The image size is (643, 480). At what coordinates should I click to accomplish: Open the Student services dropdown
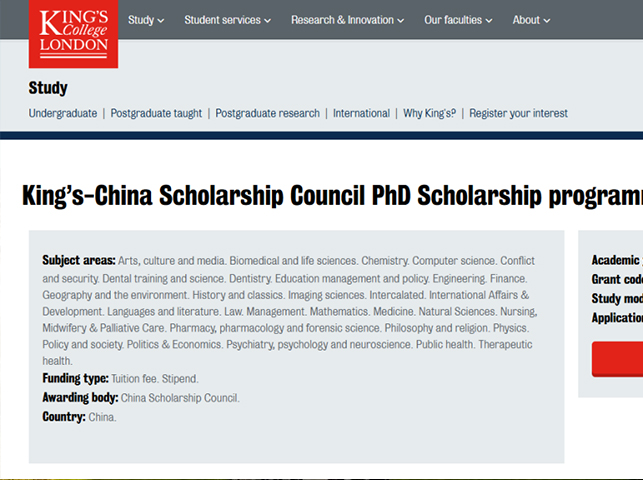point(228,20)
